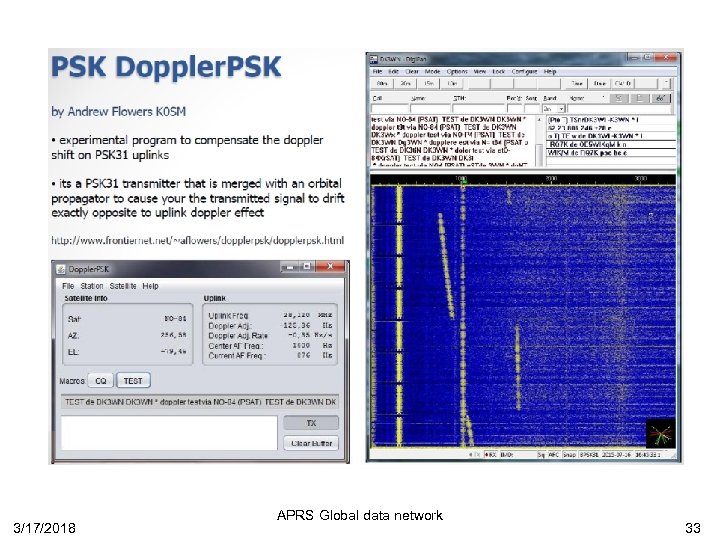The width and height of the screenshot is (720, 540).
Task: Click the slanted doppler trace in the waterfall
Action: pyautogui.click(x=446, y=266)
